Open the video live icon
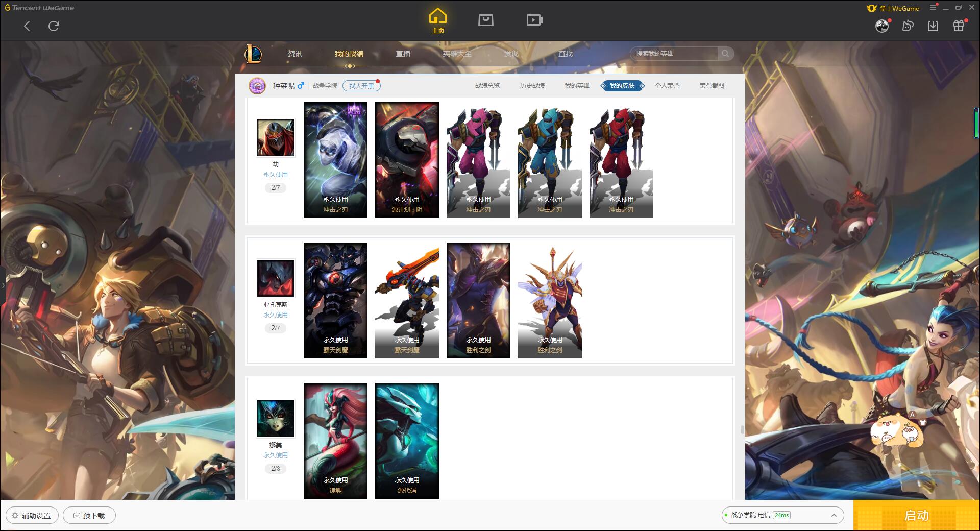 pyautogui.click(x=534, y=20)
